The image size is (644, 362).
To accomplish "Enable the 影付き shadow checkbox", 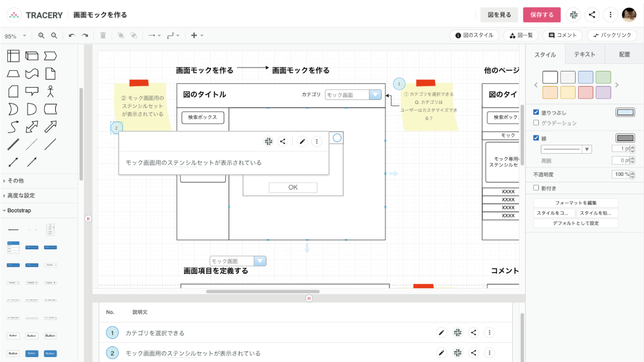I will (536, 188).
